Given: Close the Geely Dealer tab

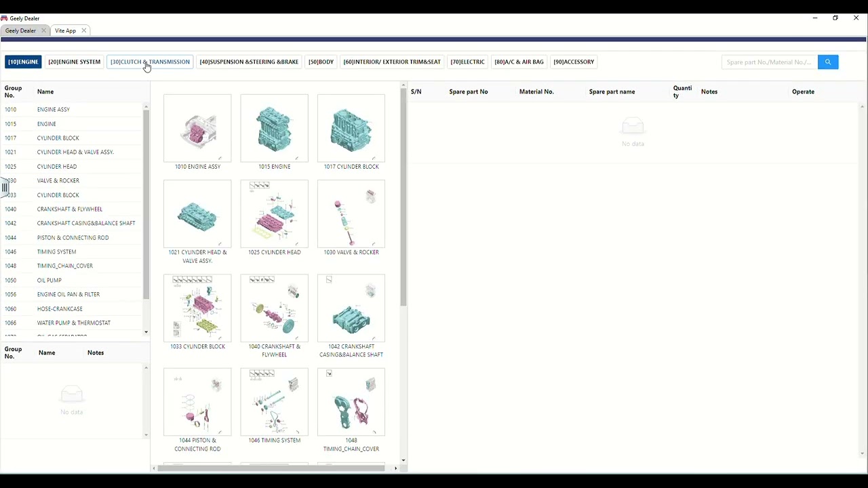Looking at the screenshot, I should tap(43, 30).
